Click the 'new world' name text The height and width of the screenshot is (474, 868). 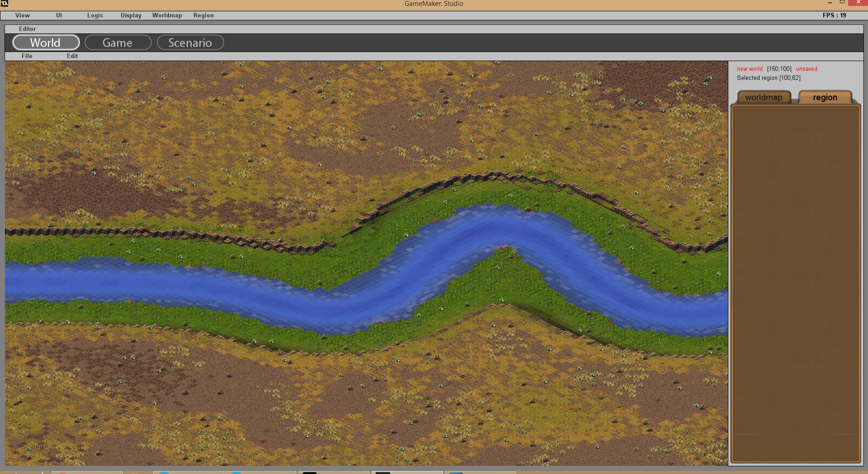[750, 69]
